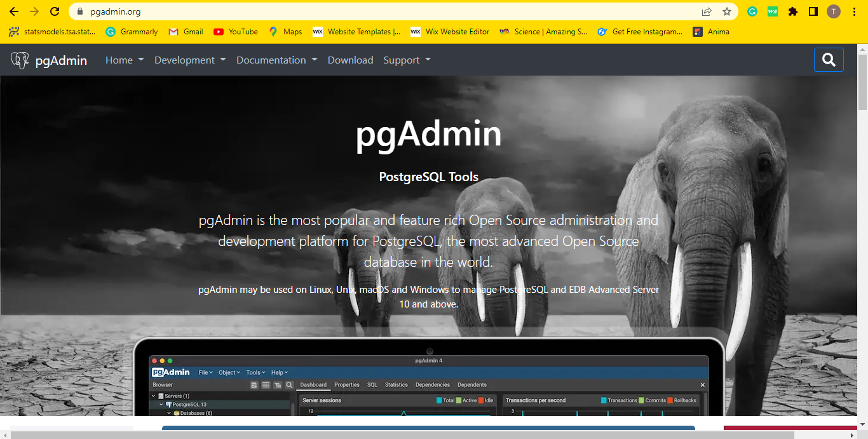Open the Gmail bookmark

point(186,32)
